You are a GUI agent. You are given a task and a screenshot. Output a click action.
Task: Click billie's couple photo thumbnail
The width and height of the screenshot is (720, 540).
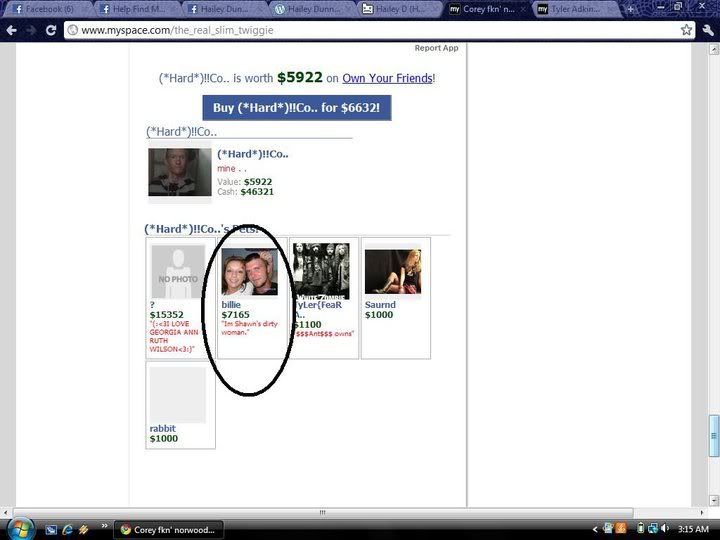(x=249, y=272)
